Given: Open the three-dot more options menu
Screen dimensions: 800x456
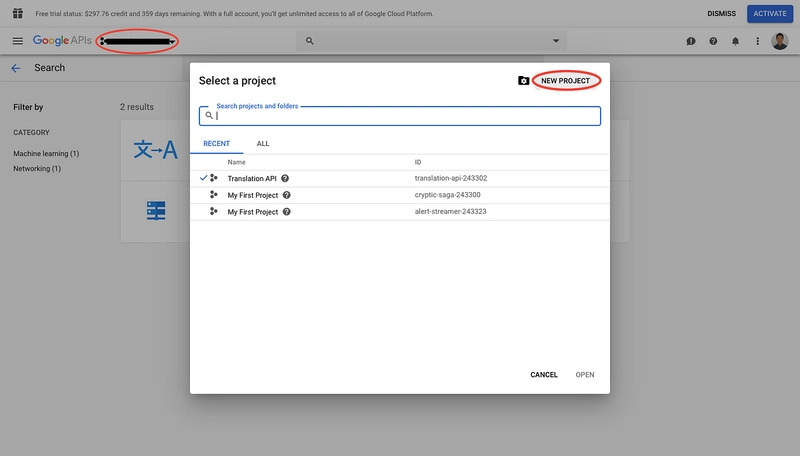Looking at the screenshot, I should [x=757, y=41].
